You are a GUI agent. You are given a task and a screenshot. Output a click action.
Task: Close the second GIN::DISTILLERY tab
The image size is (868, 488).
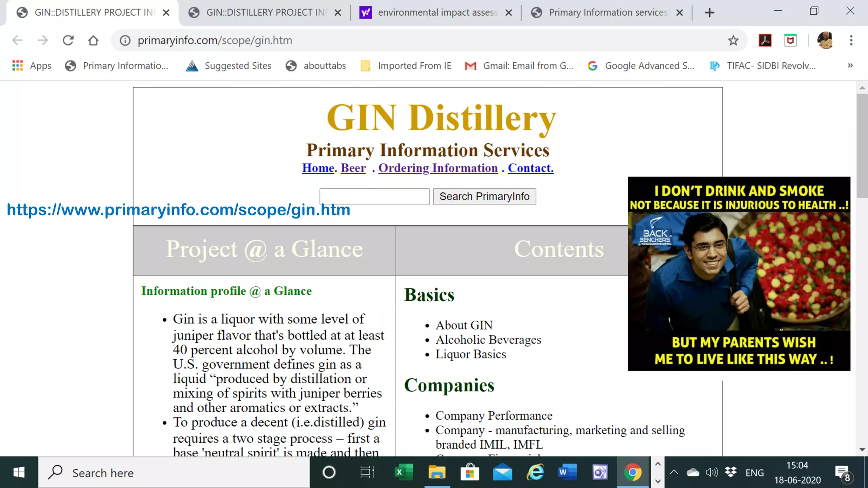pyautogui.click(x=338, y=13)
